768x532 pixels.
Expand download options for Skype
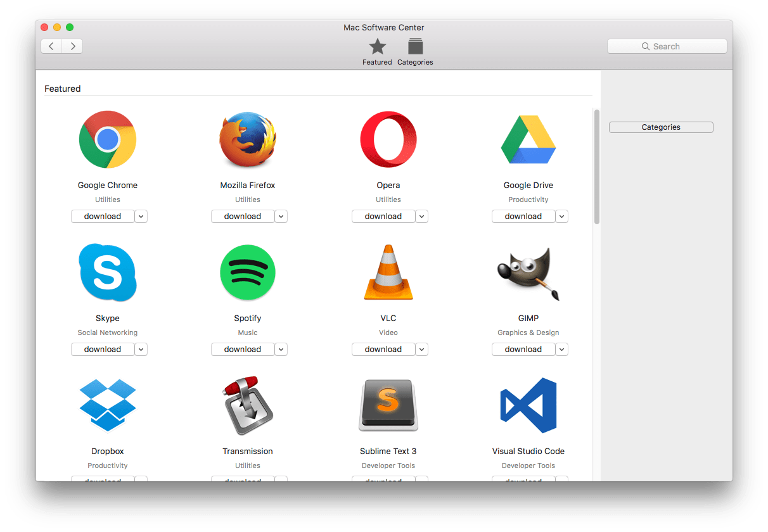(141, 349)
